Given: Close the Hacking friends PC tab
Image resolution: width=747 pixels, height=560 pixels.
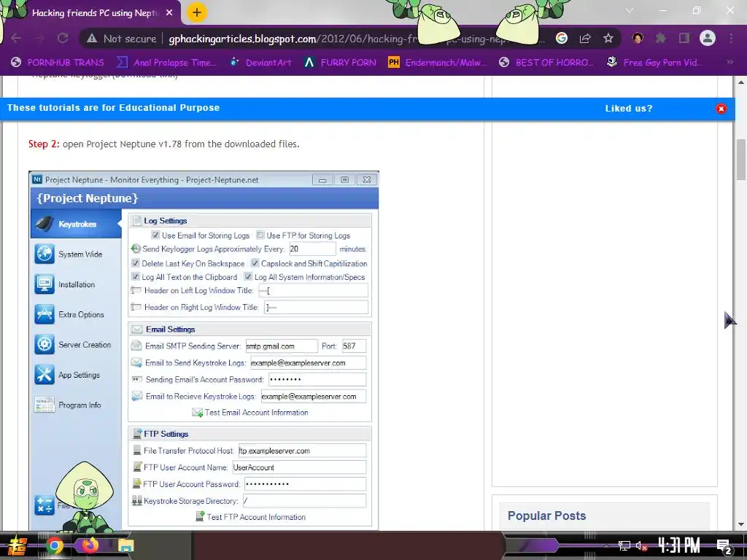Looking at the screenshot, I should point(169,13).
